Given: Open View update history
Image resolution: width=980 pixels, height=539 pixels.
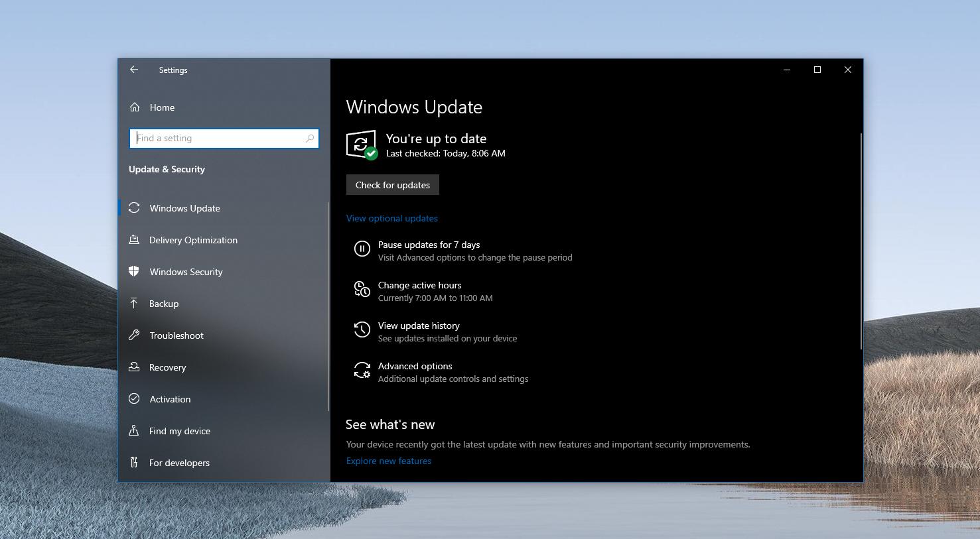Looking at the screenshot, I should click(419, 326).
